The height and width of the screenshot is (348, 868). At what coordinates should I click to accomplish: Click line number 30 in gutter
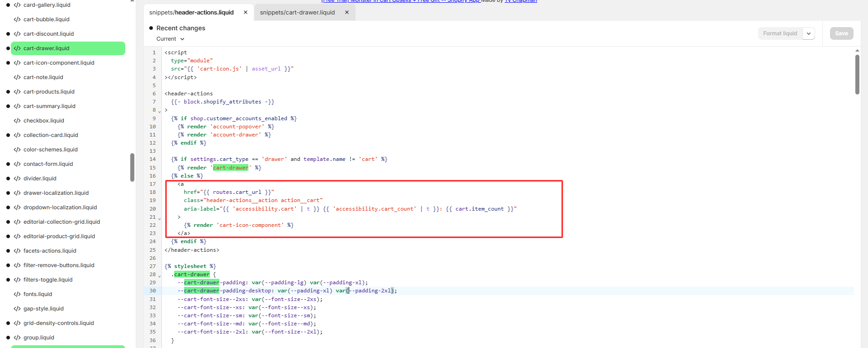[152, 291]
